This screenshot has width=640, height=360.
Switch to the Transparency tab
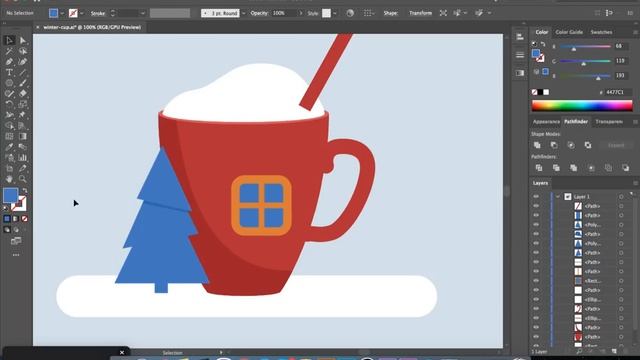(x=609, y=122)
